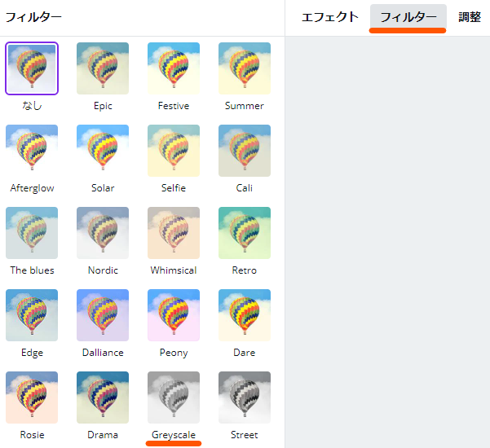Viewport: 490px width, 448px height.
Task: Choose the Peony filter thumbnail
Action: click(x=174, y=315)
